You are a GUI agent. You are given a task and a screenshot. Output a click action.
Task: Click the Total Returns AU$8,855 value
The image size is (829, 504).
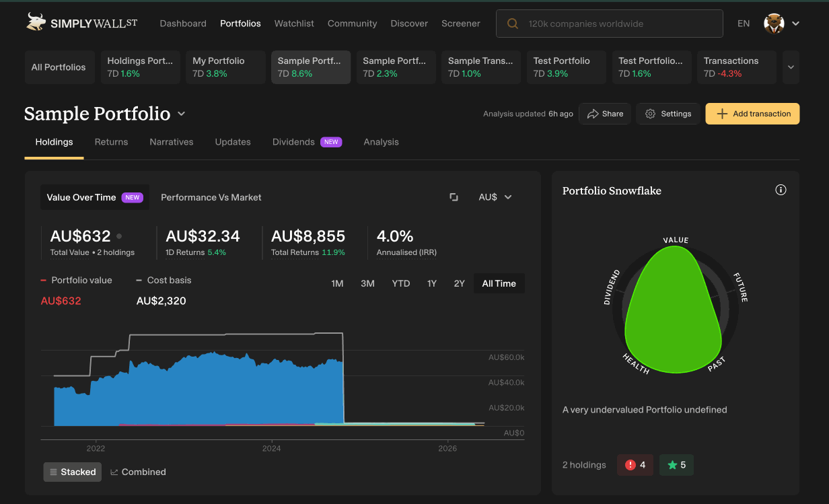click(308, 236)
